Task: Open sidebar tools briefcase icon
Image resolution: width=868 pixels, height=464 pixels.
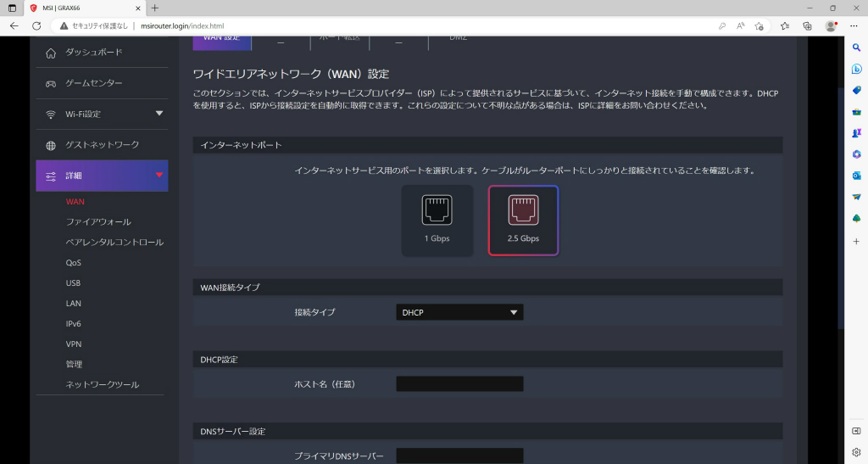Action: [x=856, y=112]
